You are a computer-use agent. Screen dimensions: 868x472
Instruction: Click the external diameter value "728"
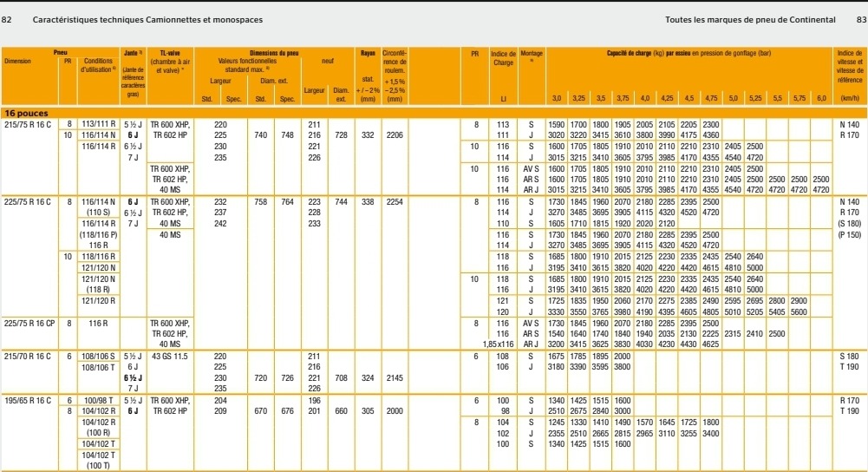point(341,135)
